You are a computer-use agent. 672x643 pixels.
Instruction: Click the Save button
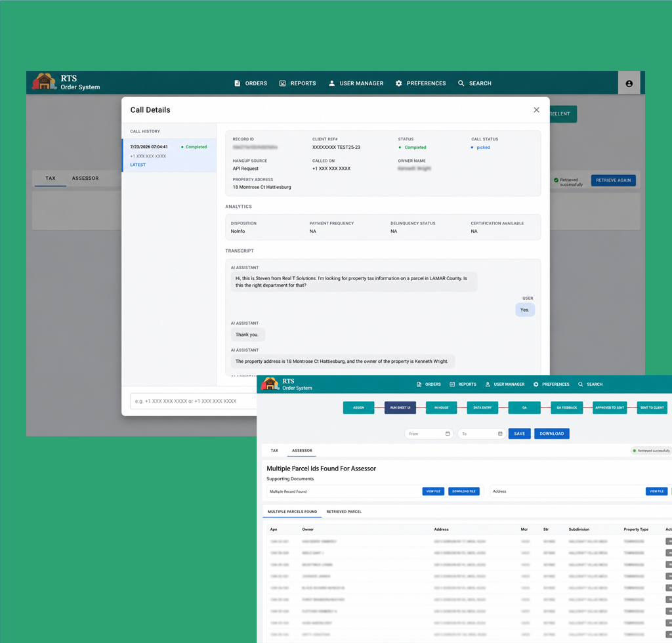pyautogui.click(x=520, y=434)
